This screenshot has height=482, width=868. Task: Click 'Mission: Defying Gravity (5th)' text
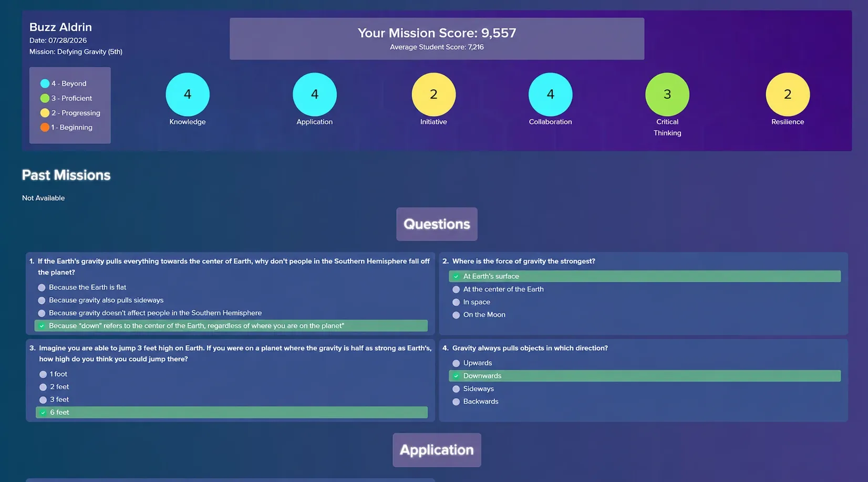click(76, 52)
